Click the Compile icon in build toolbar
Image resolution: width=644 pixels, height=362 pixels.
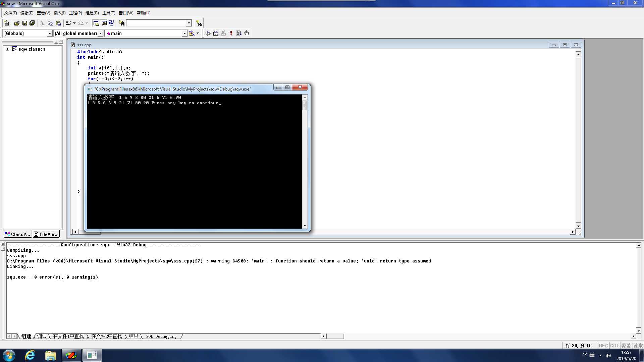208,33
